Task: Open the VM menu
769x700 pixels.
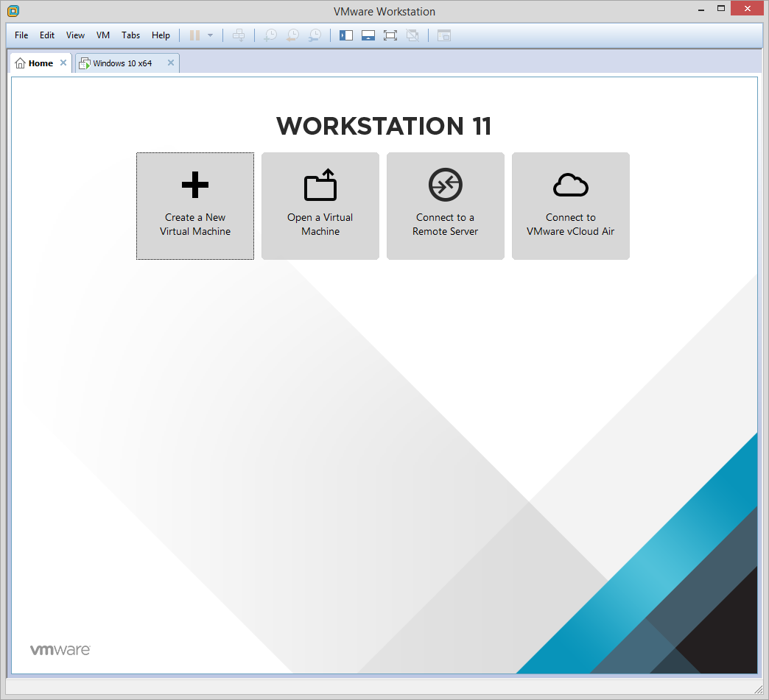Action: coord(103,35)
